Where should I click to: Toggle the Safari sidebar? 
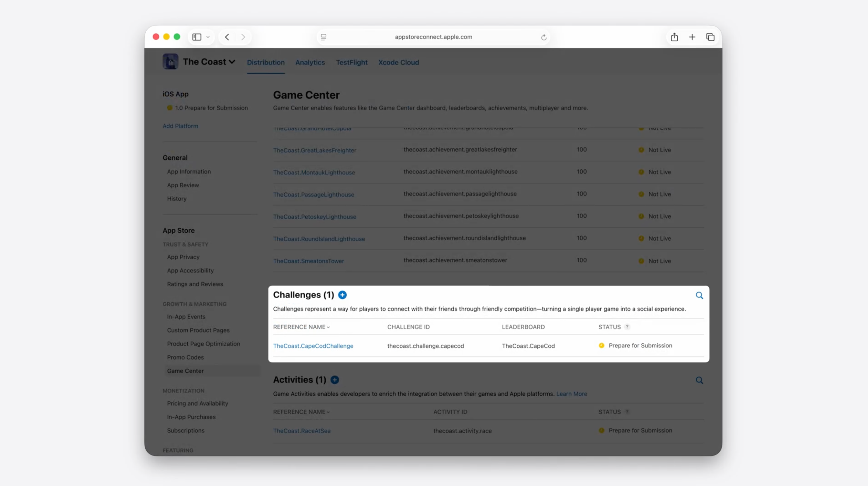(x=197, y=37)
